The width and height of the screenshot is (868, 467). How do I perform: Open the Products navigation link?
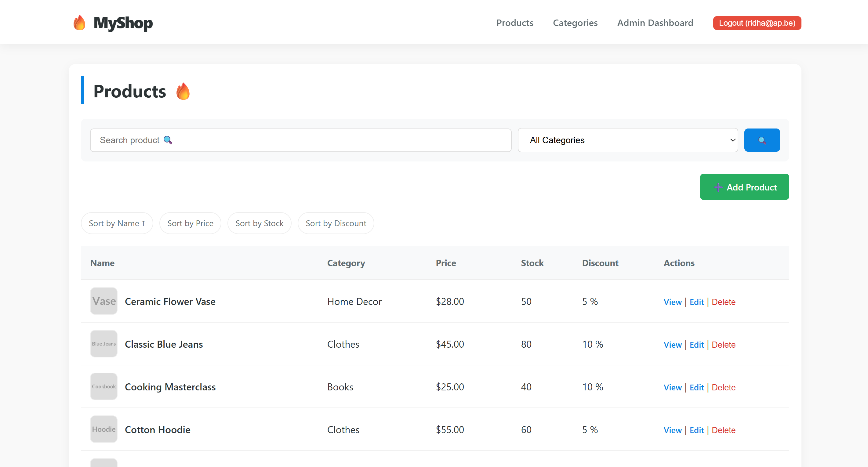514,23
